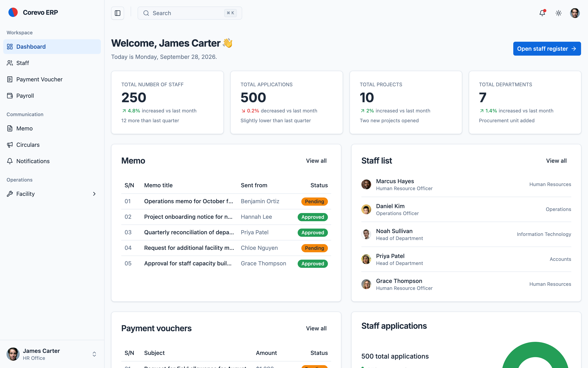Open memo 'Request for additional facility m...'
The height and width of the screenshot is (368, 588).
point(189,248)
